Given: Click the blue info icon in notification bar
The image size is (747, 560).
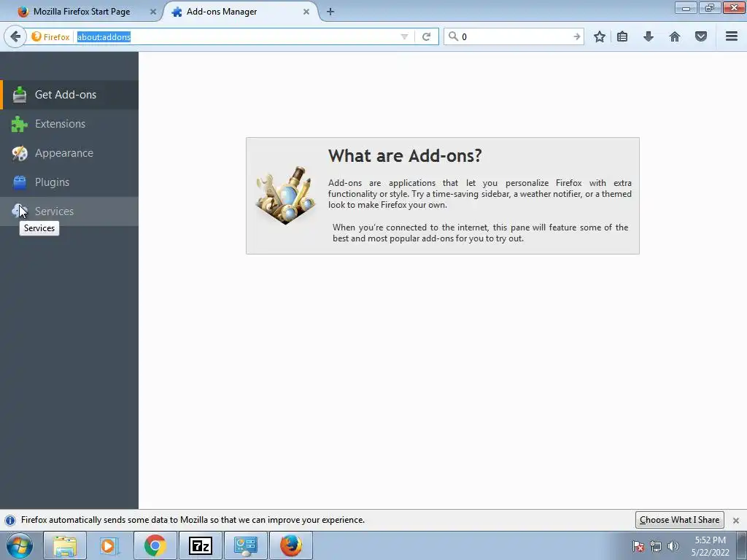Looking at the screenshot, I should coord(10,520).
